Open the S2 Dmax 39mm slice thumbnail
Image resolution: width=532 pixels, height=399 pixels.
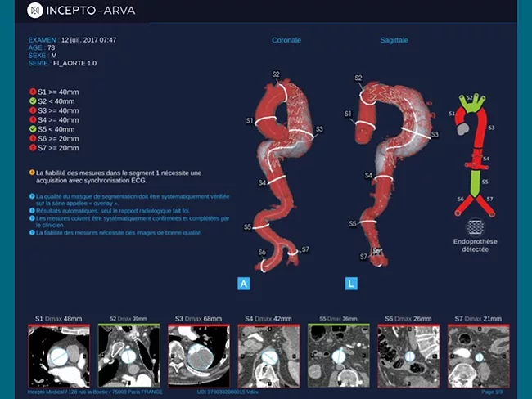coord(128,355)
